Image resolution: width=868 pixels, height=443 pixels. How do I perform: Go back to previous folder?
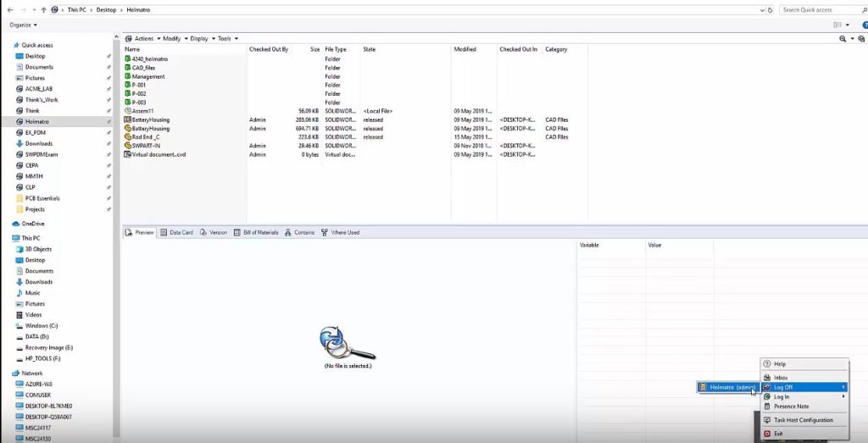(10, 10)
